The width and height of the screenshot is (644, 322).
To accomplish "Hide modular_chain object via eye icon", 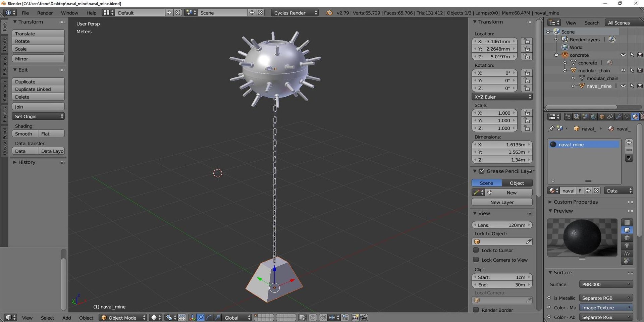I will pos(623,70).
